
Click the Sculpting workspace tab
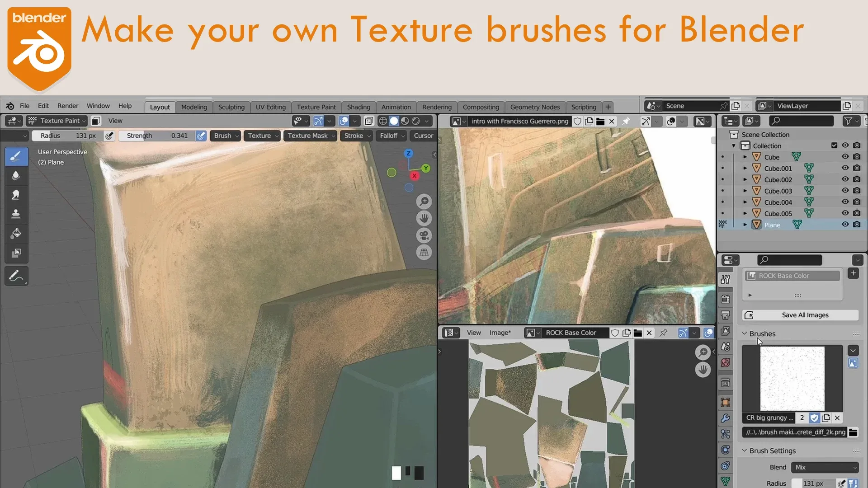(x=231, y=106)
